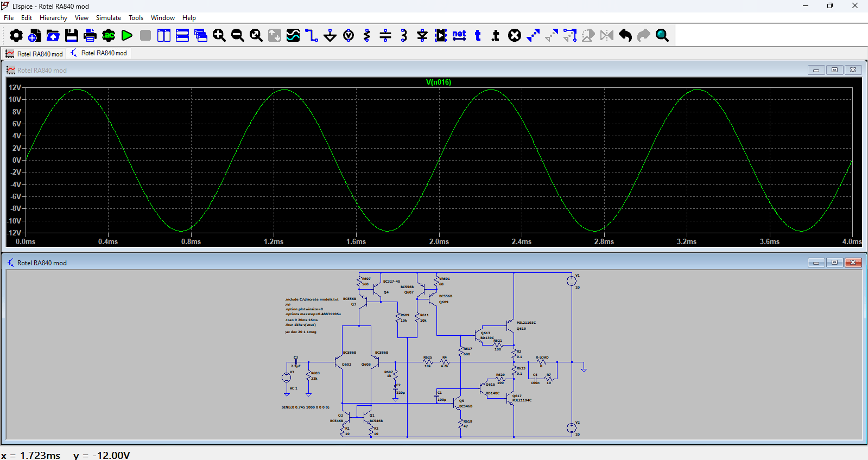Halt the simulation with stop icon
868x460 pixels.
[x=145, y=35]
